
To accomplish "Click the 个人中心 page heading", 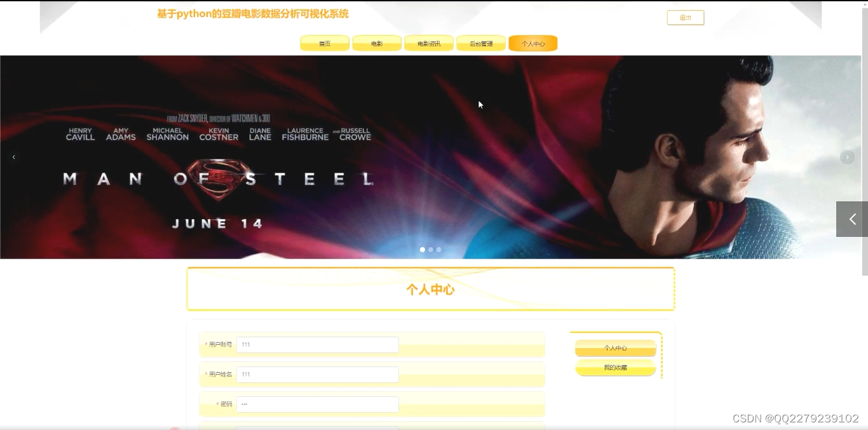I will click(x=431, y=290).
